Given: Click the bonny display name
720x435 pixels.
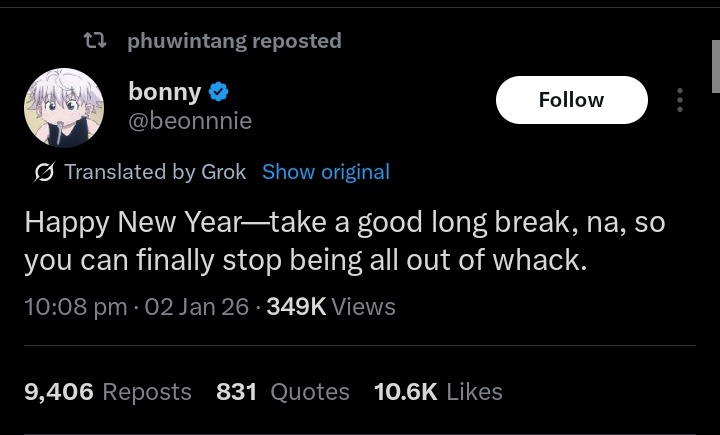Looking at the screenshot, I should click(164, 92).
